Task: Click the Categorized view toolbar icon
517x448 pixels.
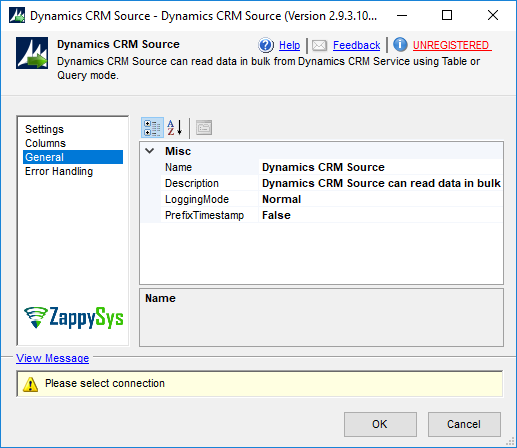Action: click(x=152, y=127)
